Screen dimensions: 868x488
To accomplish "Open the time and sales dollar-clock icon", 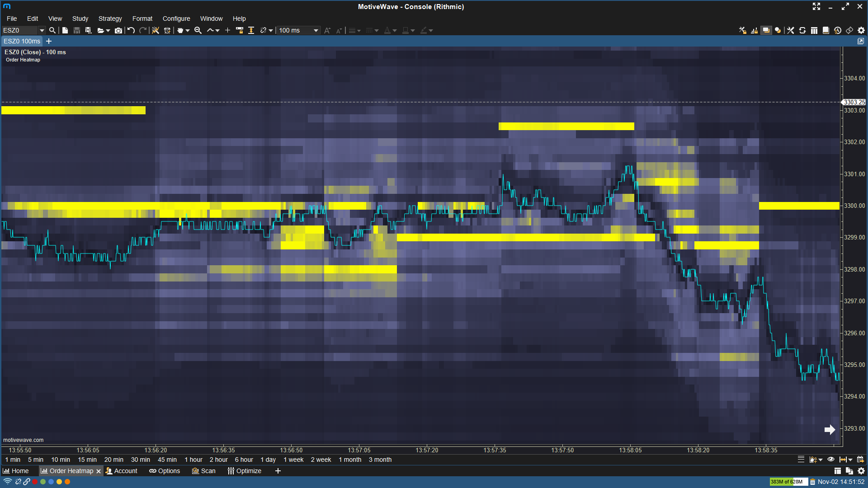I will coord(838,30).
